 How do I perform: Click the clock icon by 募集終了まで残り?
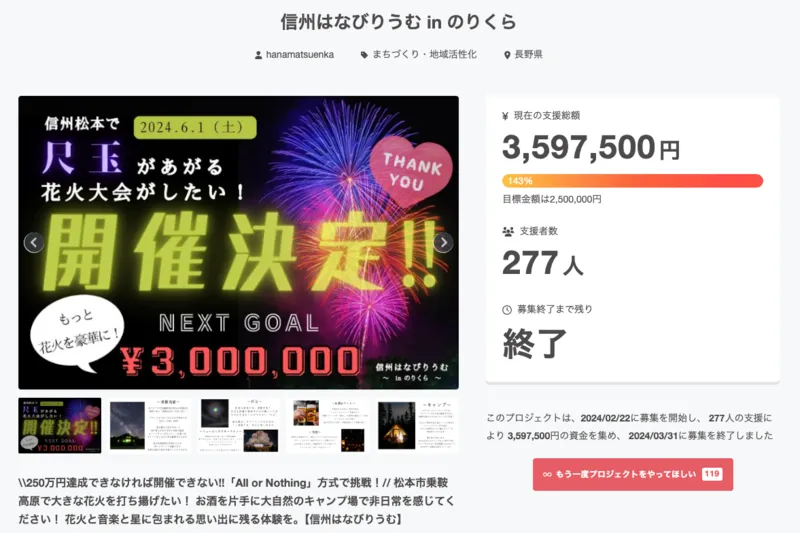coord(507,310)
